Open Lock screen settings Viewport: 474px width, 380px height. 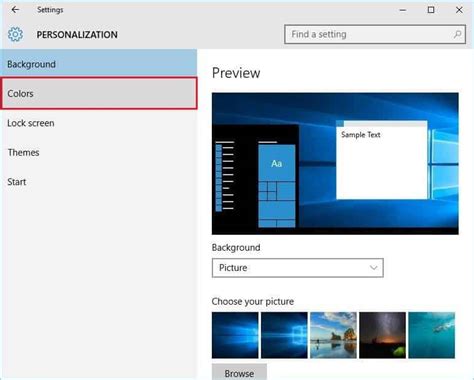pyautogui.click(x=99, y=123)
